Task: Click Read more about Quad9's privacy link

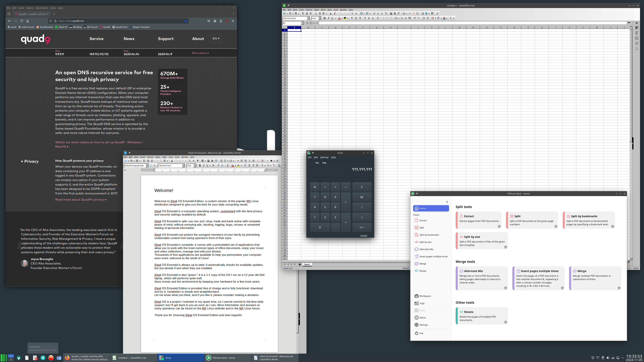Action: pos(81,200)
